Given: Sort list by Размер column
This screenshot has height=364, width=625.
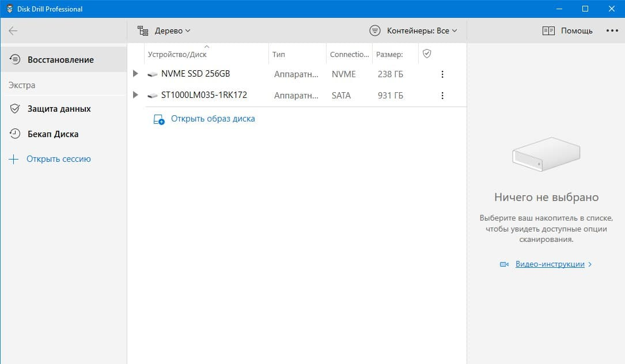Looking at the screenshot, I should (389, 55).
